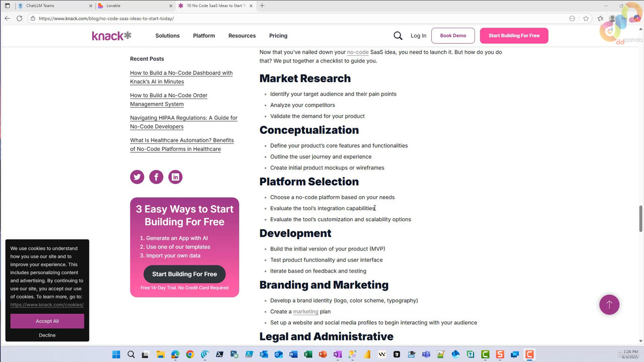Open the Resources menu

click(242, 36)
